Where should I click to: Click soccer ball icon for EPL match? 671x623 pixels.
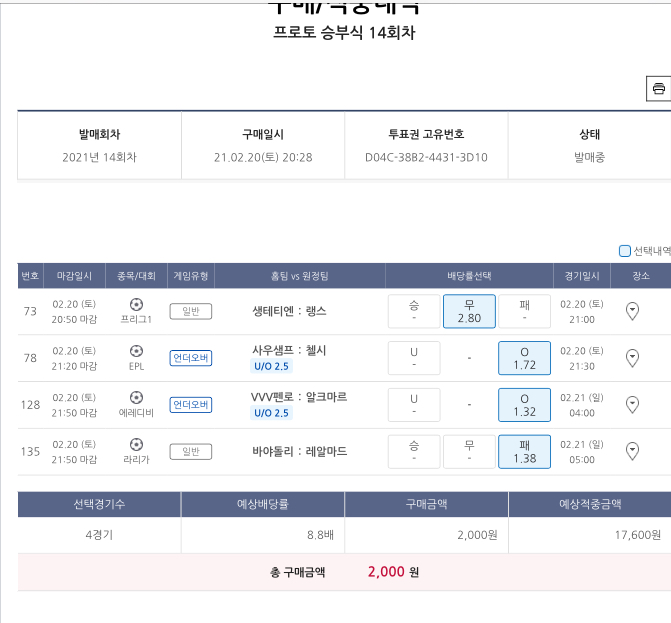click(136, 351)
